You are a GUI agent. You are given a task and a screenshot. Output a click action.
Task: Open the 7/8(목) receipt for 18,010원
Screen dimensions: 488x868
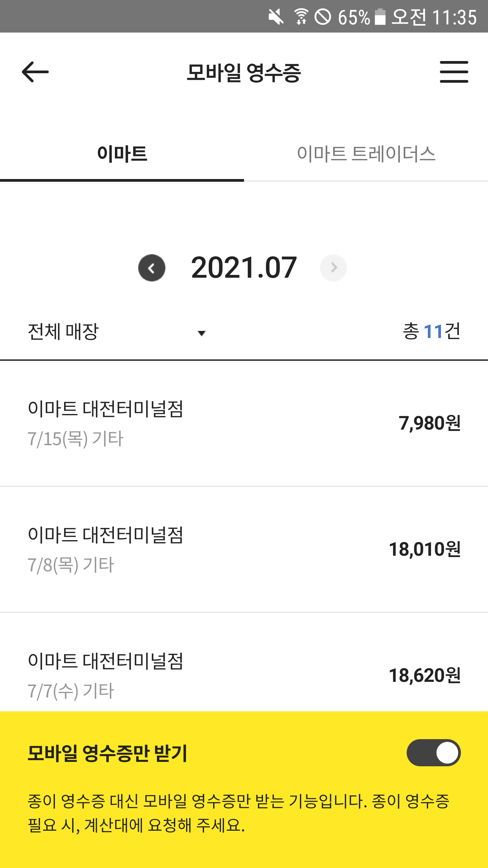pos(244,549)
